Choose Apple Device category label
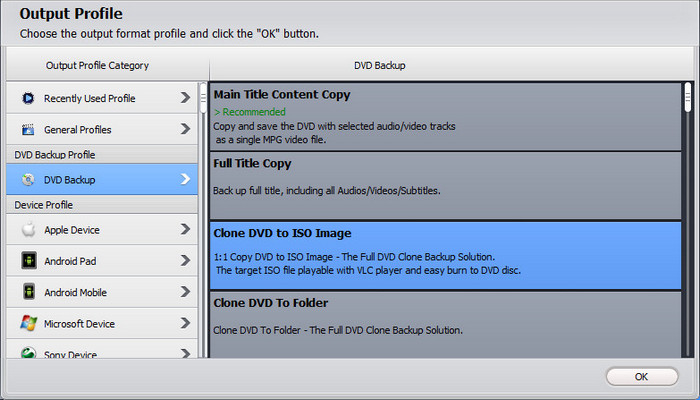Screen dimensions: 700x400 71,230
